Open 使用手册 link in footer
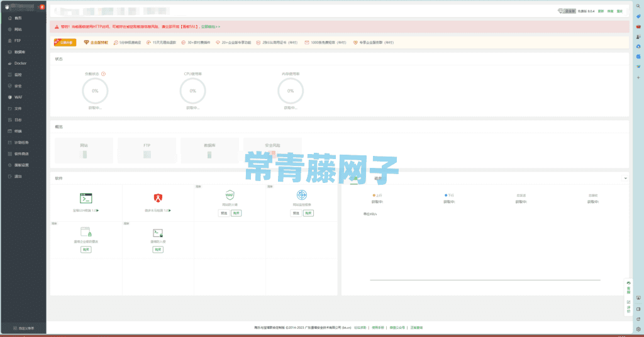The height and width of the screenshot is (337, 644). point(377,328)
